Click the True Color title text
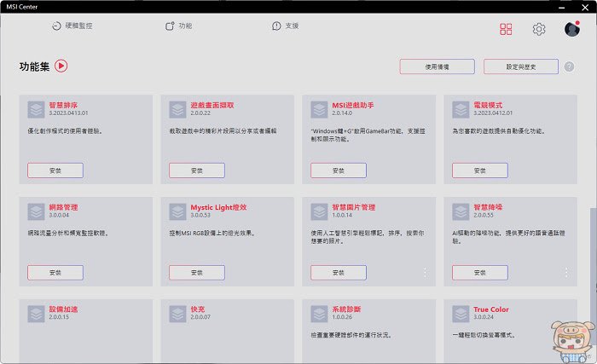The width and height of the screenshot is (597, 364). tap(491, 309)
